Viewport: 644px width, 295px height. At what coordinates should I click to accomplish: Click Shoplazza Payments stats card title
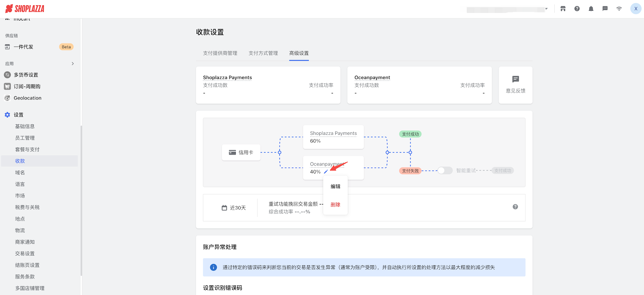(x=227, y=78)
